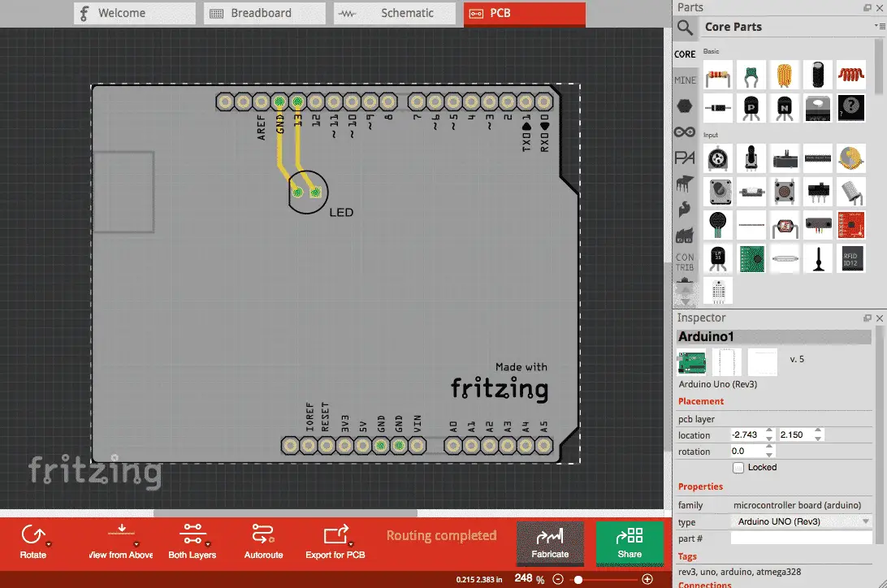Run Autoroute
Screen dimensions: 887x588
[x=264, y=542]
